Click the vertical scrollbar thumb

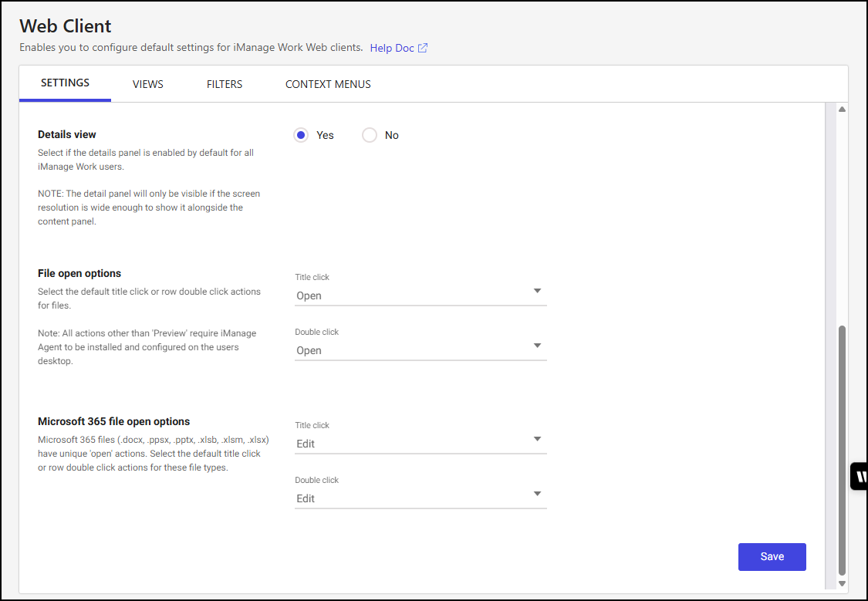pyautogui.click(x=842, y=447)
